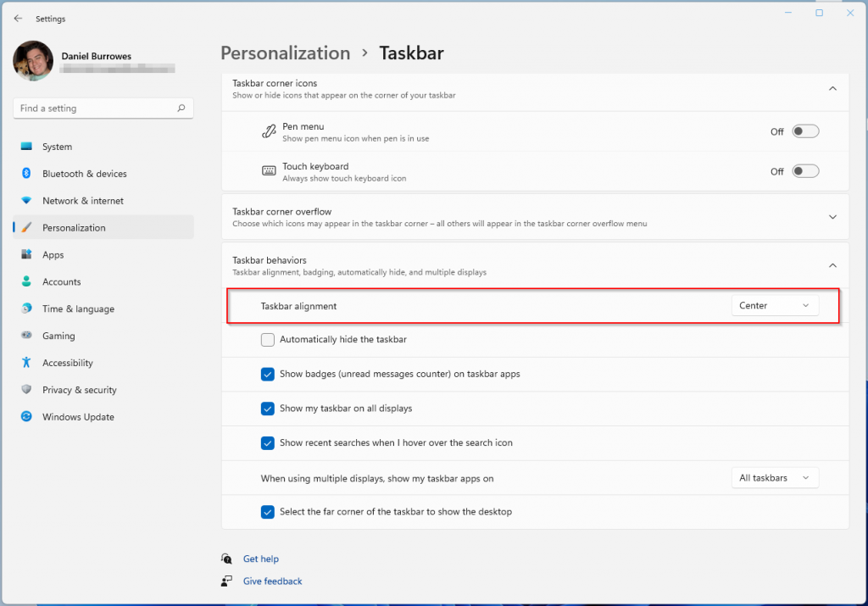Open Bluetooth & devices category
This screenshot has width=868, height=606.
103,174
